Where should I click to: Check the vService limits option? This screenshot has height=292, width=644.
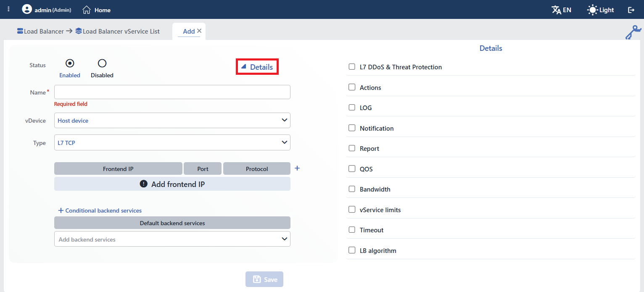(352, 210)
